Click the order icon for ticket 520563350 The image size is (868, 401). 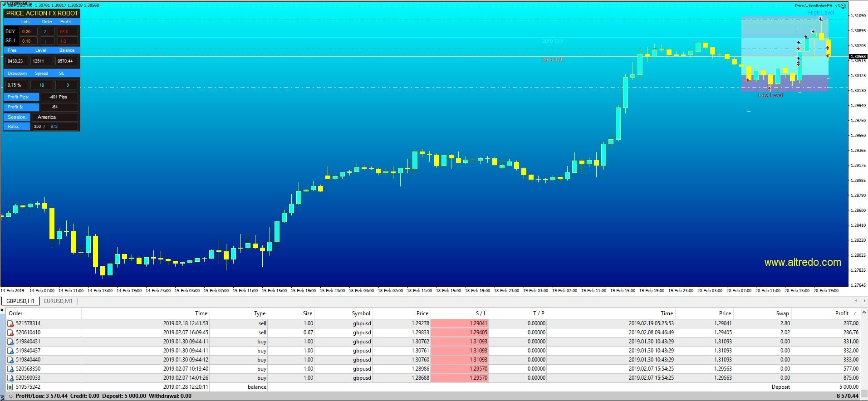[x=10, y=369]
